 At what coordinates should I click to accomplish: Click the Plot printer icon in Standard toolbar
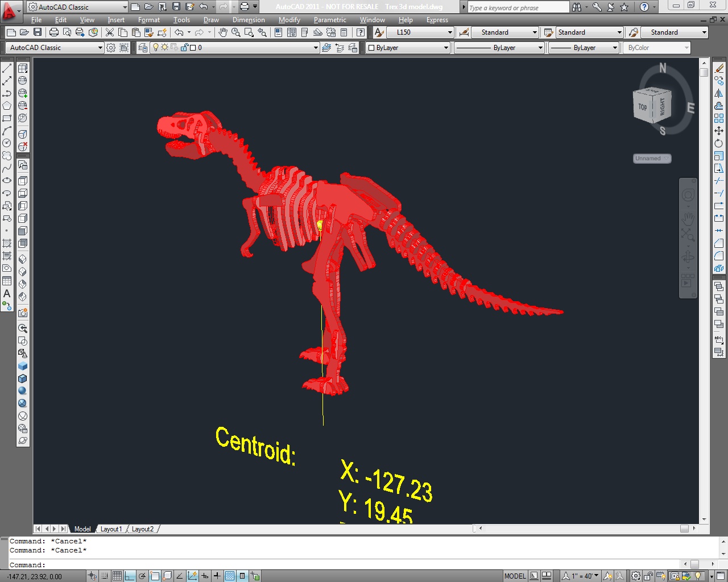[54, 32]
